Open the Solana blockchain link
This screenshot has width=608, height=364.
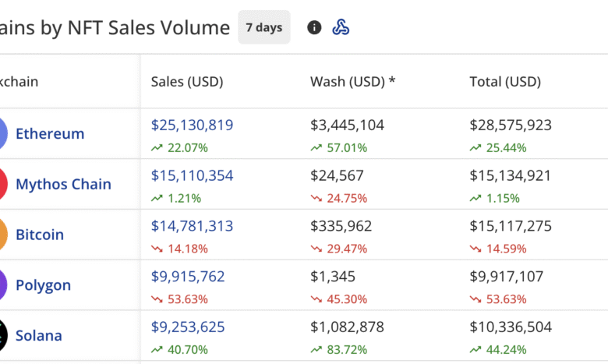tap(39, 336)
